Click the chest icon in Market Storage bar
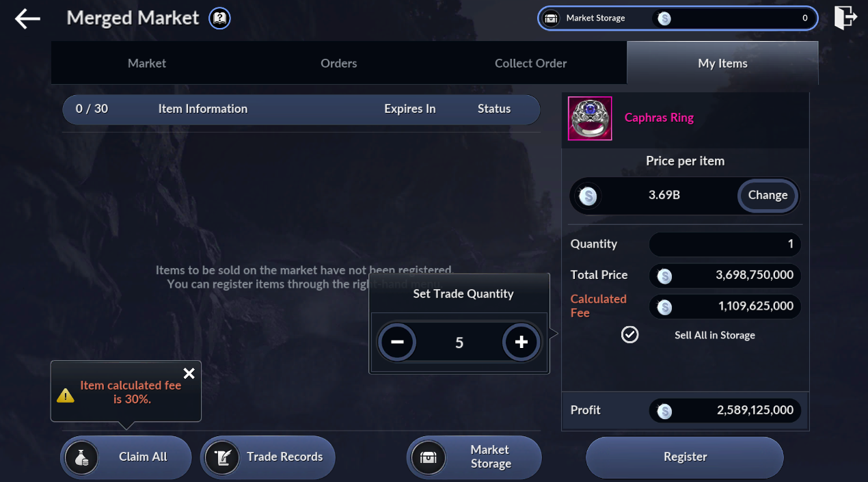 click(x=552, y=18)
